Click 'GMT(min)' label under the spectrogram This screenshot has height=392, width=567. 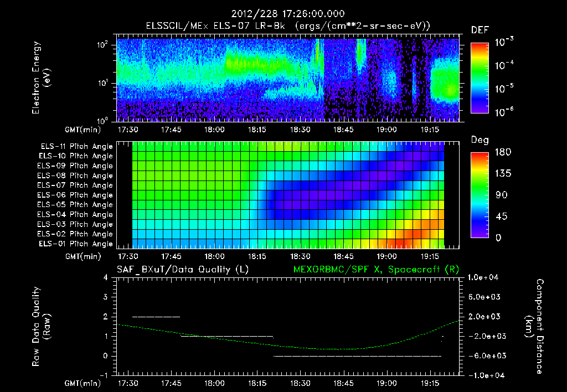(x=83, y=130)
